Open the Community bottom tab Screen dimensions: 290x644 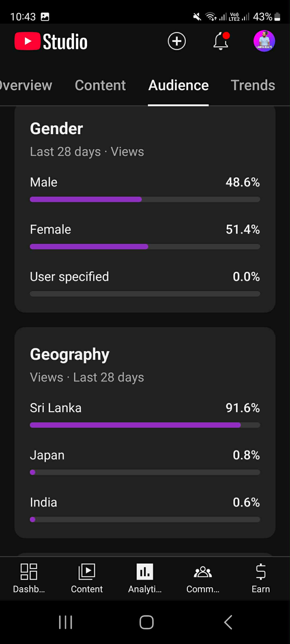click(x=203, y=578)
